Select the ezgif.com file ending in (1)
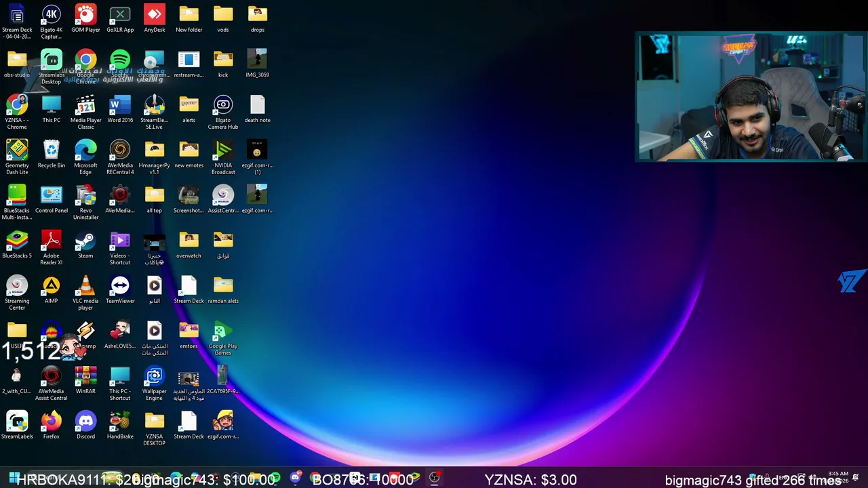This screenshot has width=868, height=488. [257, 157]
